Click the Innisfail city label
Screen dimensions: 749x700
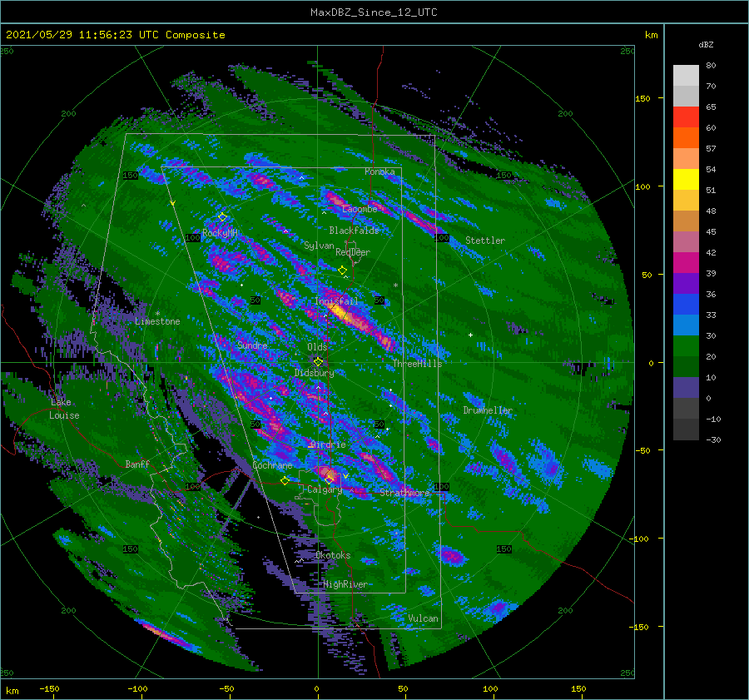(x=336, y=301)
